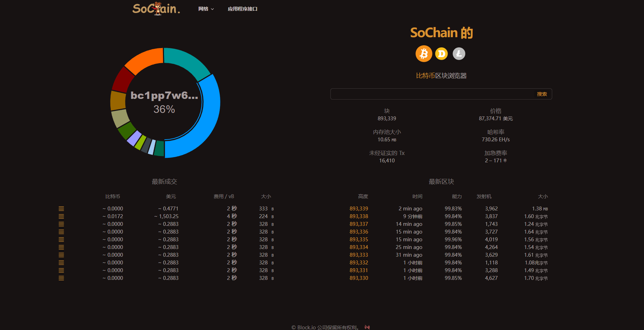Open block 893,339

(x=359, y=209)
